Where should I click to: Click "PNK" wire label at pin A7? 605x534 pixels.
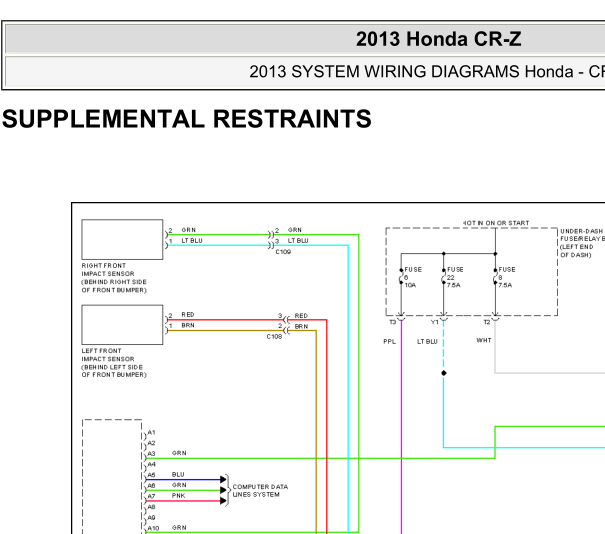pyautogui.click(x=179, y=495)
